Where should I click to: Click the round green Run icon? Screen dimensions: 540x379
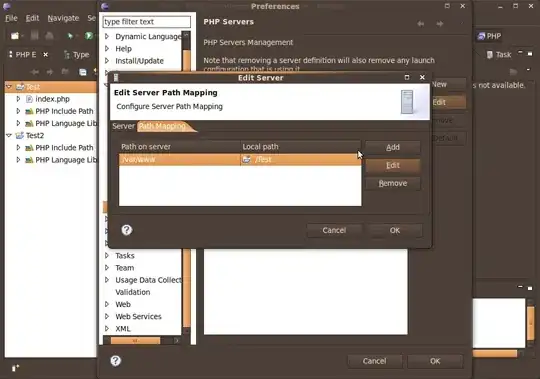point(89,35)
